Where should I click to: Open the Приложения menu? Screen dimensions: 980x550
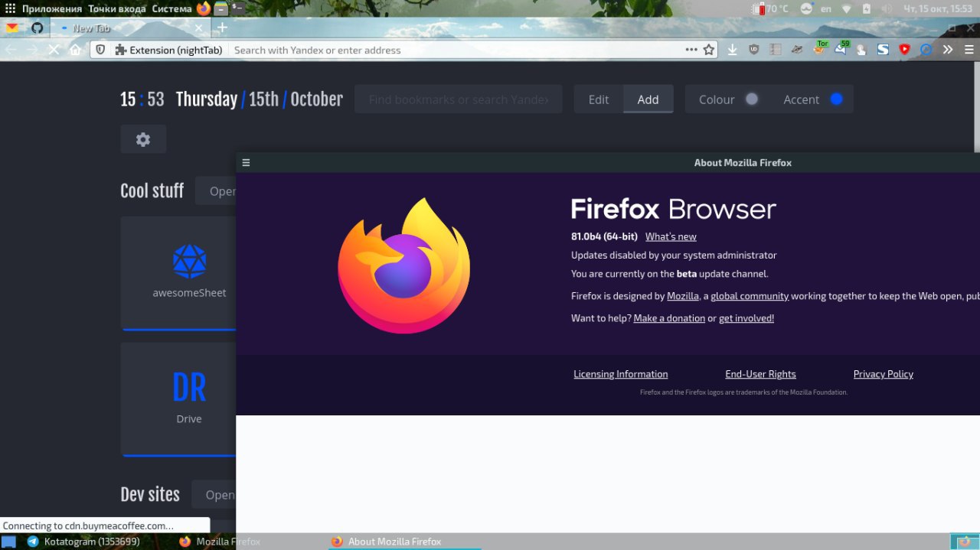tap(52, 8)
